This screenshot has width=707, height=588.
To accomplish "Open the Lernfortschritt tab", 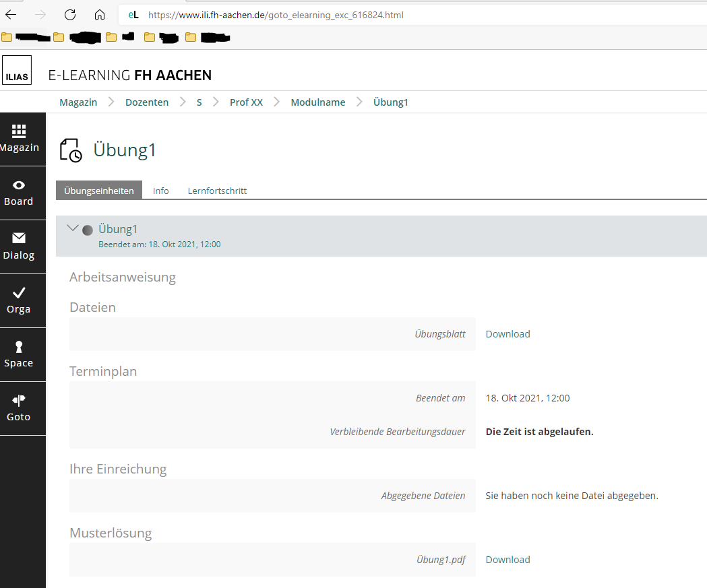I will (x=216, y=191).
